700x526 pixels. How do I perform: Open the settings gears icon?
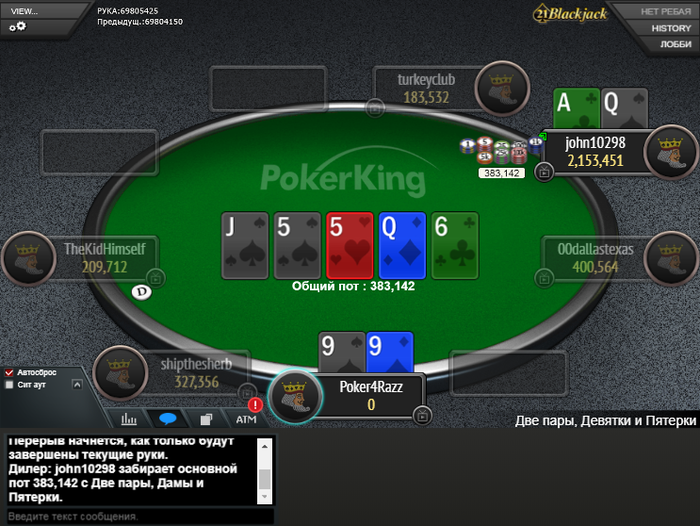[x=18, y=27]
